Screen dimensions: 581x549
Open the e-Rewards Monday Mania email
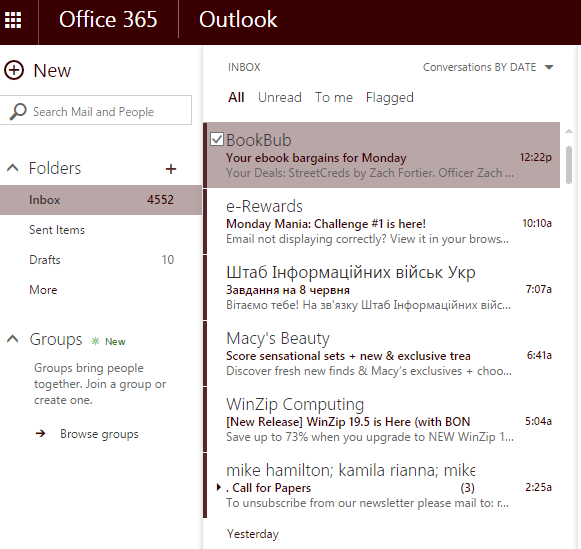tap(381, 222)
